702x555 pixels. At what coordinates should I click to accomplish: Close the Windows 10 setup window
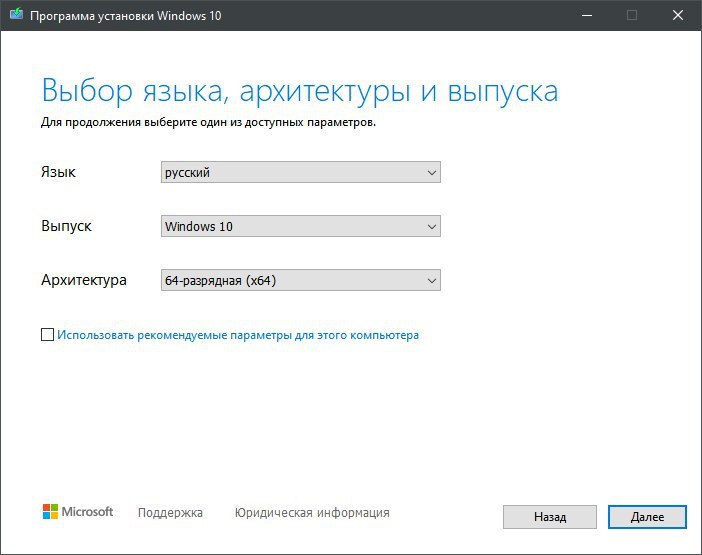(x=678, y=16)
